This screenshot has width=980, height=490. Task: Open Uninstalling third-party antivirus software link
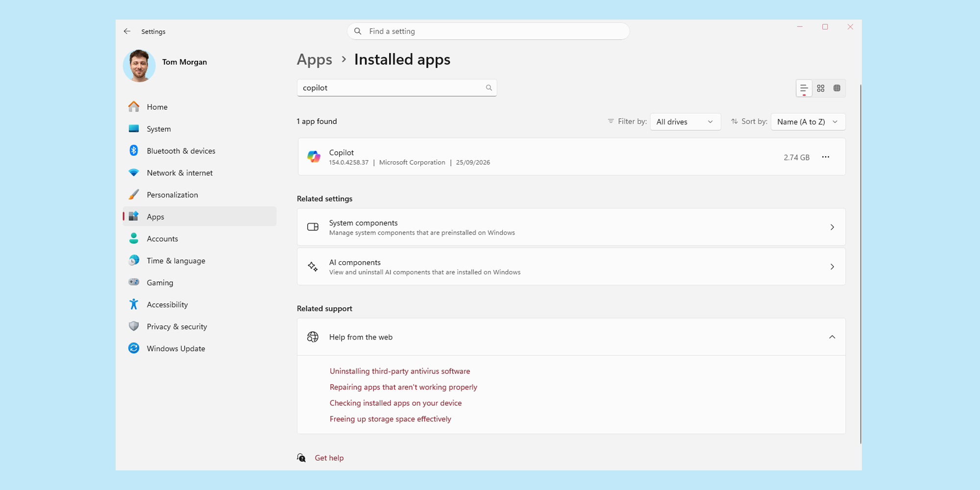tap(400, 371)
